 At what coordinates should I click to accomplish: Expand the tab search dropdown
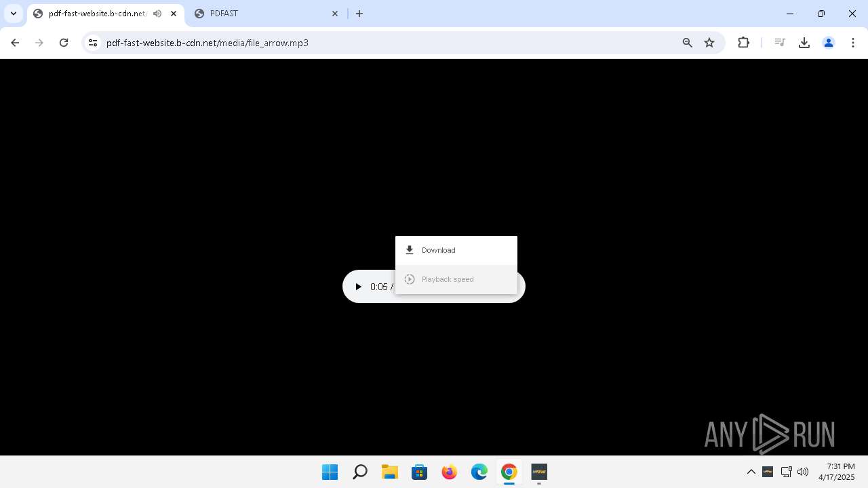(x=14, y=14)
